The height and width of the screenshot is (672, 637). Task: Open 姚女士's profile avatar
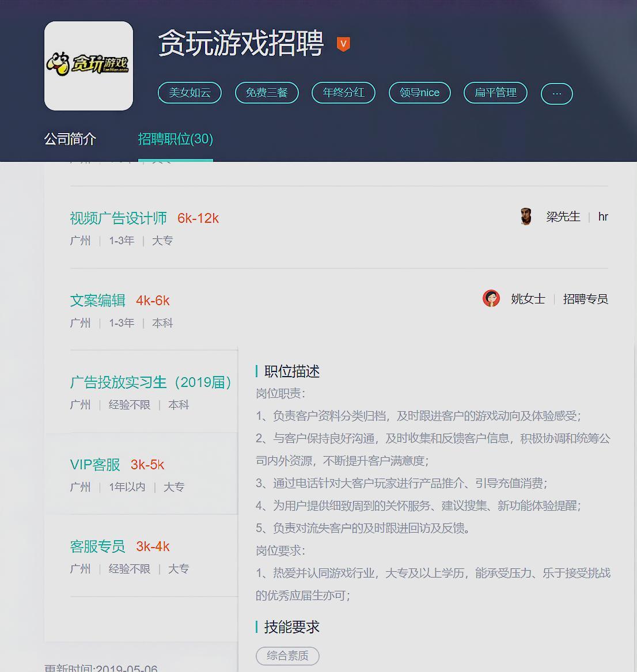[491, 298]
